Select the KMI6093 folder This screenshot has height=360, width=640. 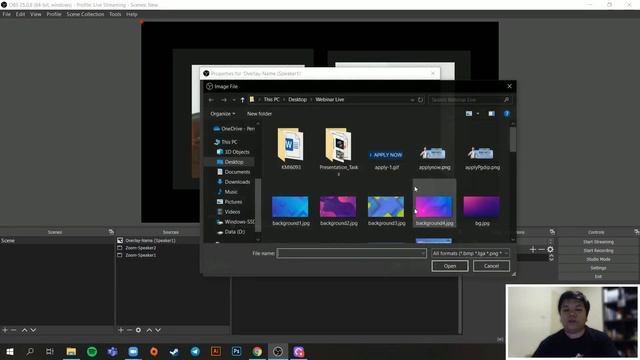291,149
